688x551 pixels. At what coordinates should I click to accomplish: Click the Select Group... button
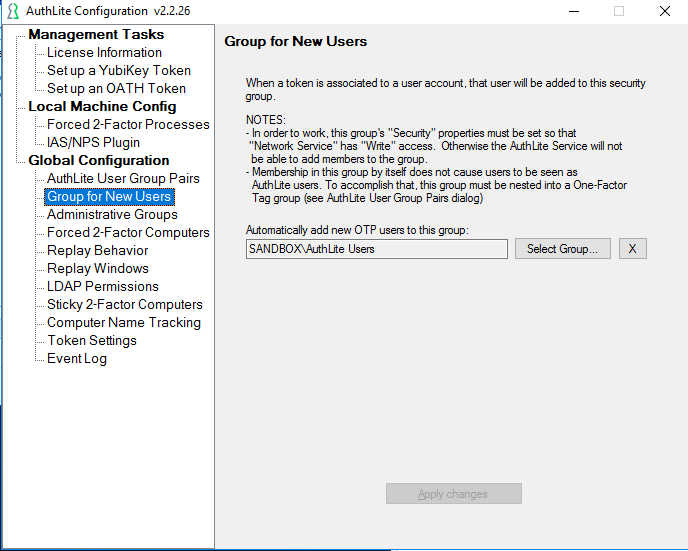pos(563,249)
